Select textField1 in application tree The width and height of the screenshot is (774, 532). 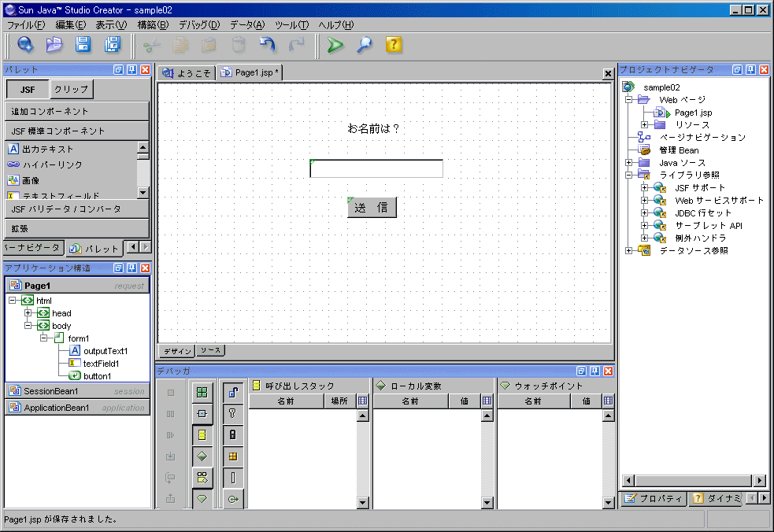tap(102, 364)
